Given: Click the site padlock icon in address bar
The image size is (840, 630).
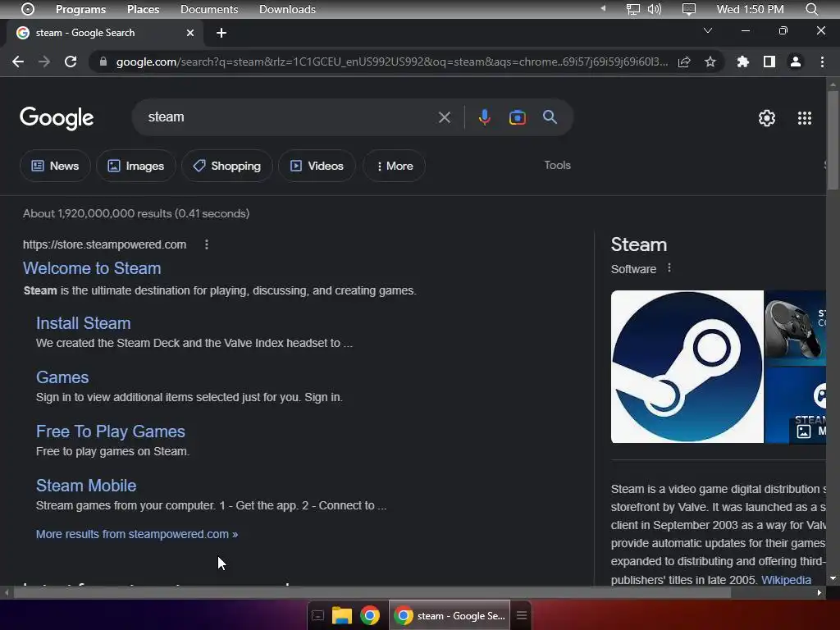Looking at the screenshot, I should coord(103,62).
